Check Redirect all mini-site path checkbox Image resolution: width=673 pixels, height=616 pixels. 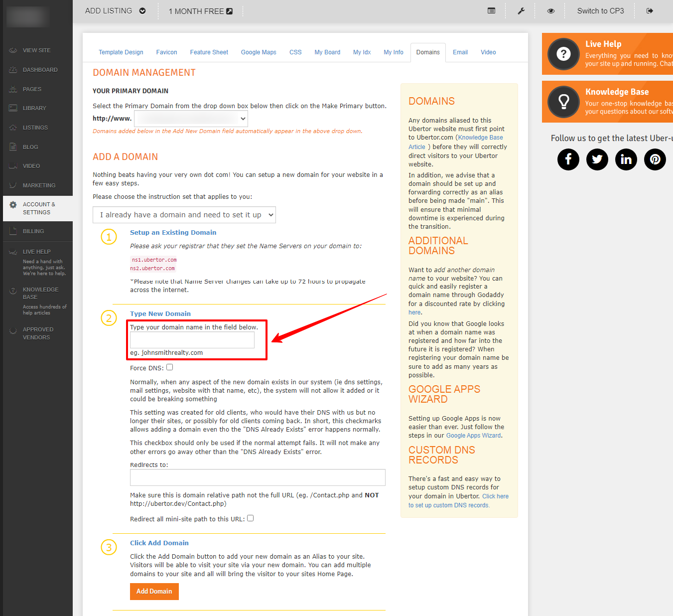point(251,518)
